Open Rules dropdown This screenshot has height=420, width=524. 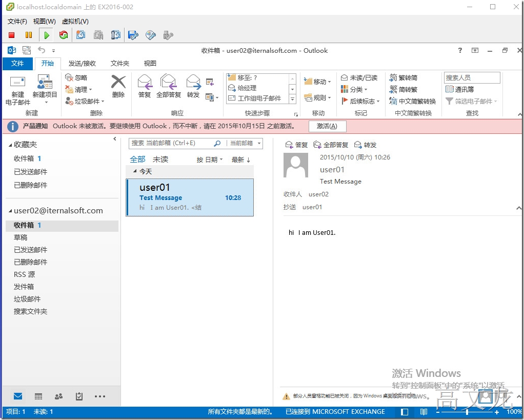point(317,97)
